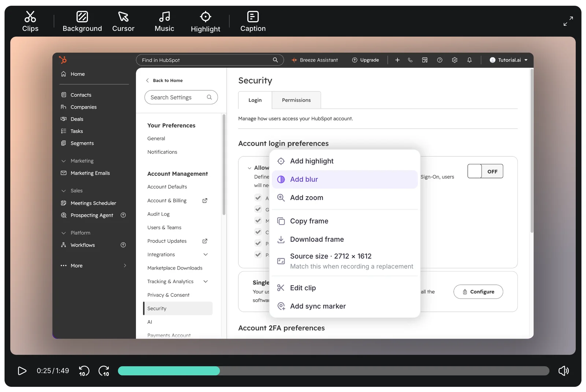Viewport: 586px width, 392px height.
Task: Open Users & Teams
Action: coord(164,228)
